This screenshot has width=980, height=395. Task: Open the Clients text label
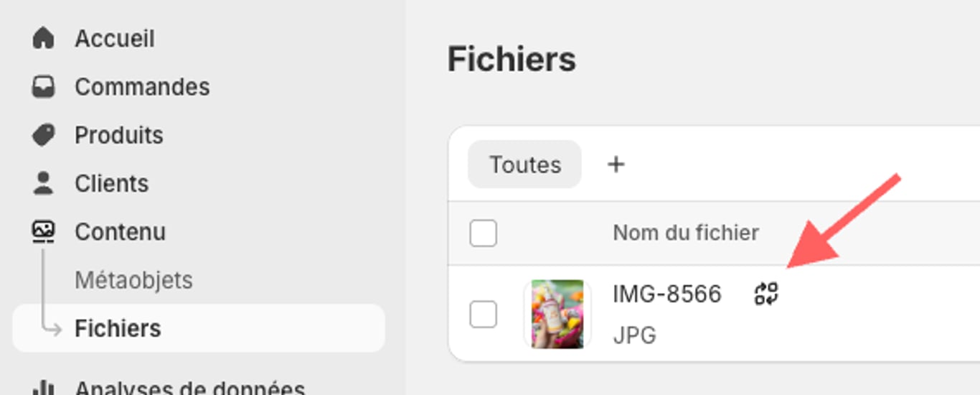click(x=112, y=183)
